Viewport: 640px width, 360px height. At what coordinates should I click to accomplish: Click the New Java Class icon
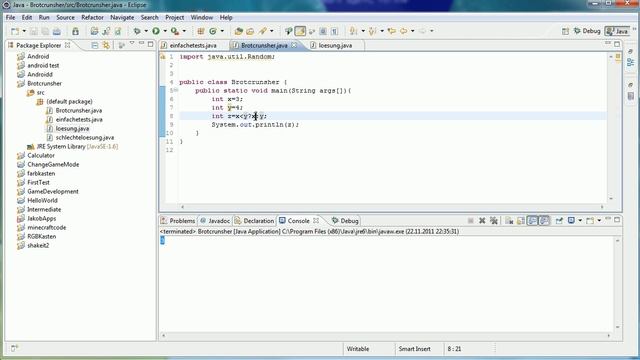click(213, 31)
